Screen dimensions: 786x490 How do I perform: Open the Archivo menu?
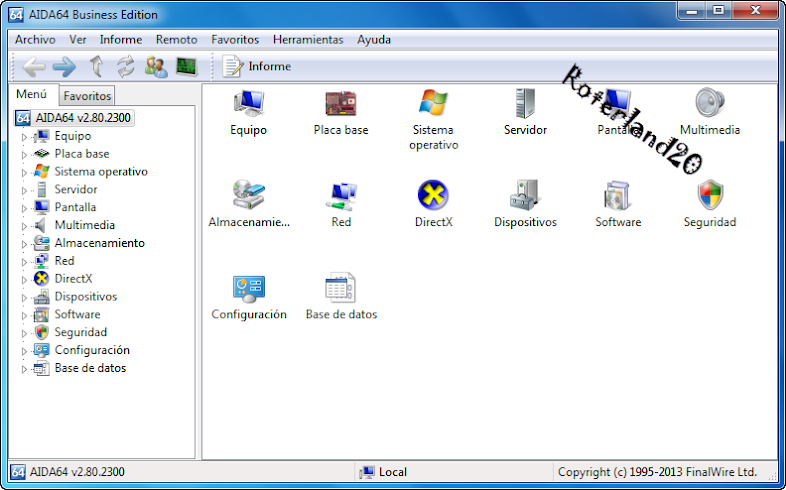click(x=35, y=40)
